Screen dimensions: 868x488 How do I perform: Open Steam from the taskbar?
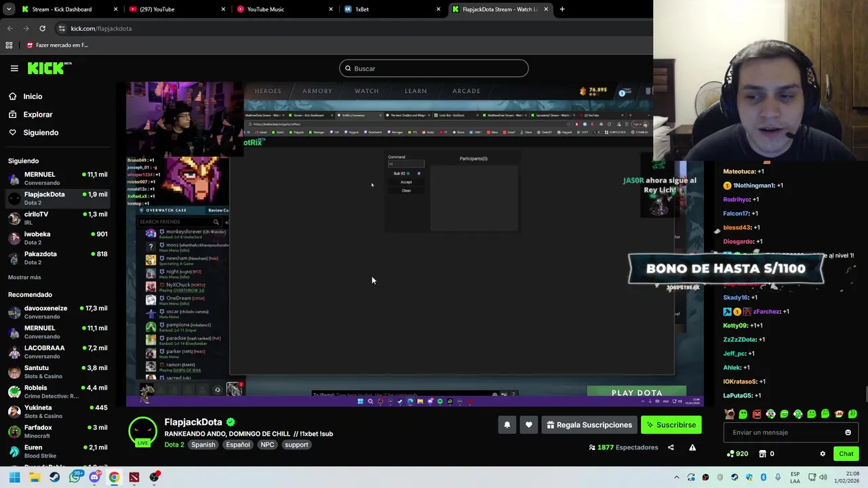tap(54, 477)
